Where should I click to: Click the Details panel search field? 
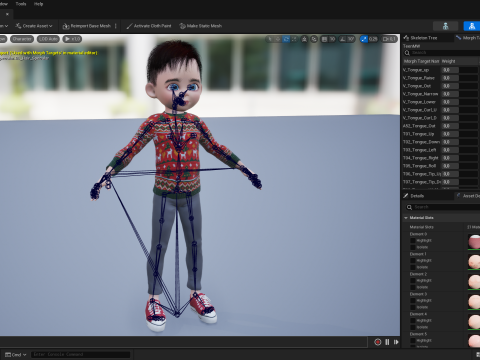click(x=443, y=207)
